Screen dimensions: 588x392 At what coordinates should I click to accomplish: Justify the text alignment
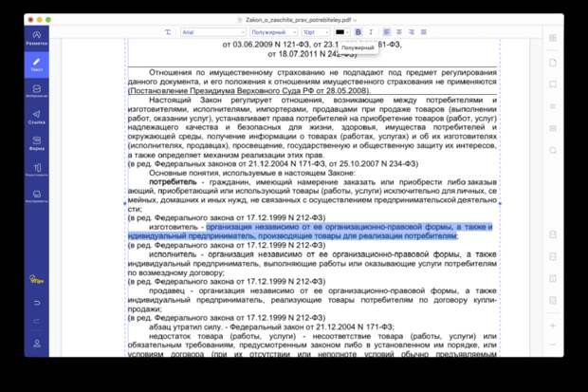(x=424, y=32)
